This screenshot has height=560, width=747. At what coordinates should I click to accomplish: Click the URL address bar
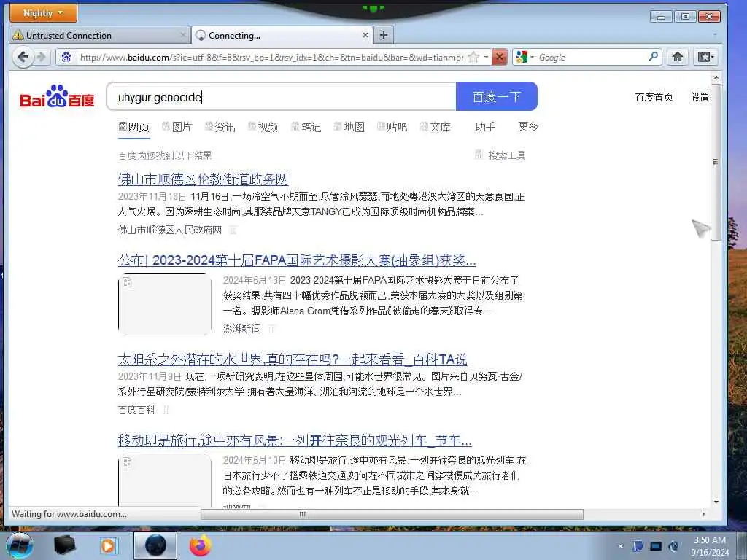tap(271, 57)
